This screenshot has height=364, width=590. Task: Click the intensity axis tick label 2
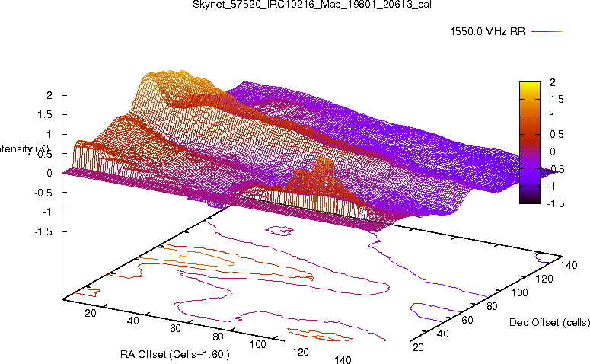[x=49, y=95]
